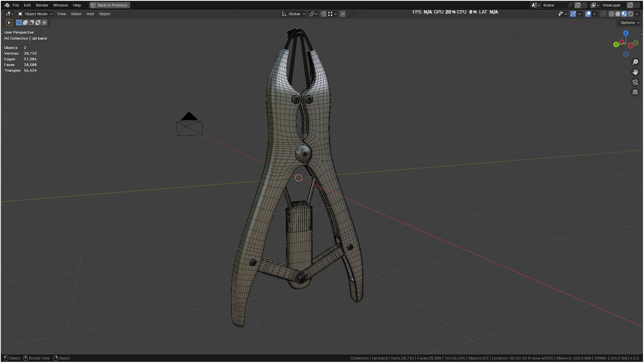Click the Scene name field

point(554,5)
